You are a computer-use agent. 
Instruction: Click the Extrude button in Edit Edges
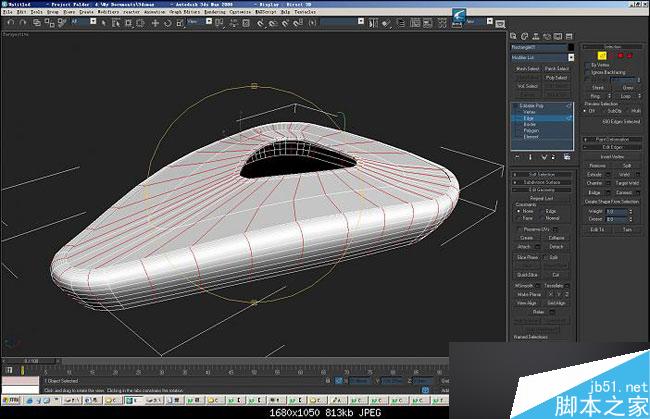[x=594, y=174]
